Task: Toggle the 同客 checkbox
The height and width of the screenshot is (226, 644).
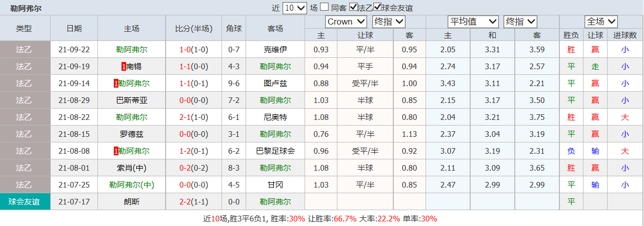Action: 325,7
